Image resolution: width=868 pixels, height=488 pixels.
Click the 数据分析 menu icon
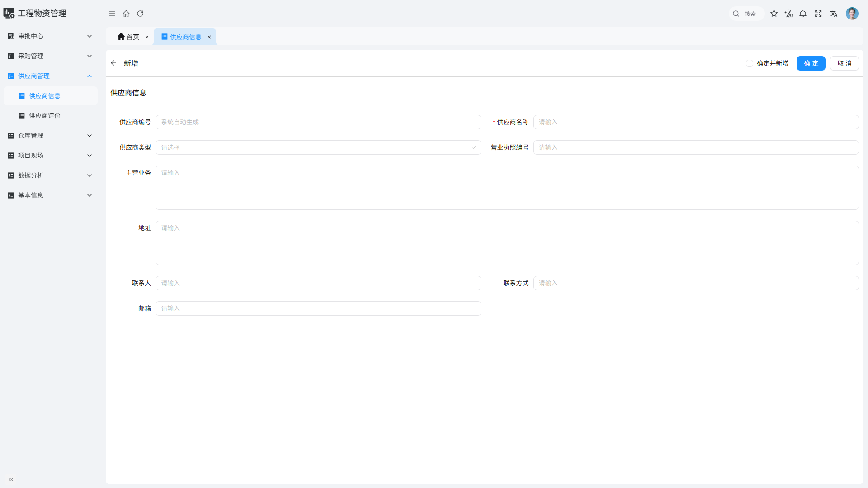pyautogui.click(x=11, y=175)
